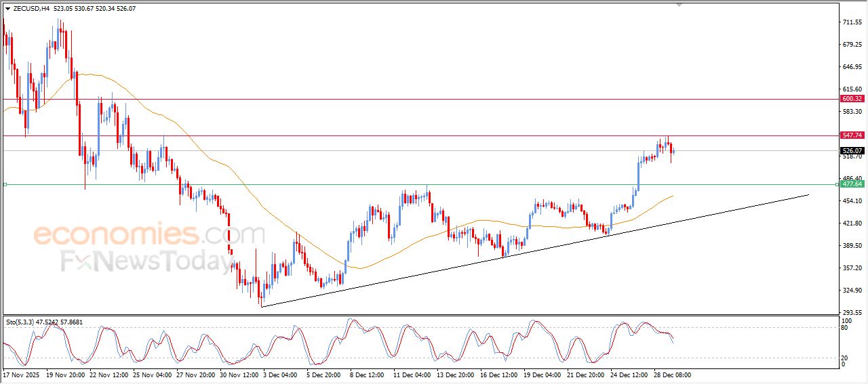Click the 421.80 price axis label
868x384 pixels.
click(x=852, y=223)
